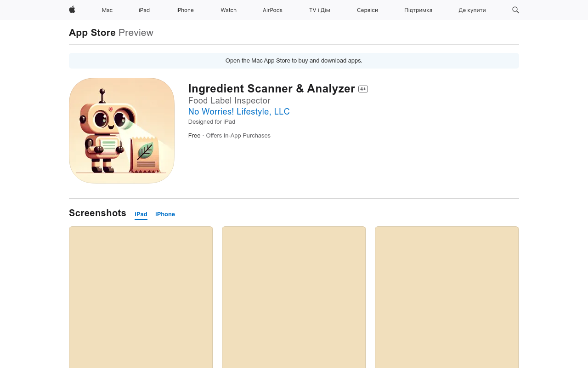Screen dimensions: 588x368
Task: Open AirPods navigation item
Action: pos(272,10)
